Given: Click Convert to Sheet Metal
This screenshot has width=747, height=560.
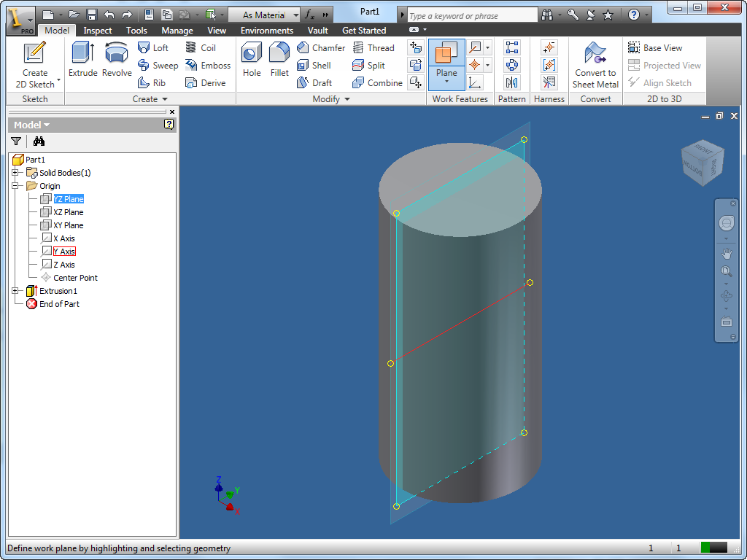Looking at the screenshot, I should [595, 65].
